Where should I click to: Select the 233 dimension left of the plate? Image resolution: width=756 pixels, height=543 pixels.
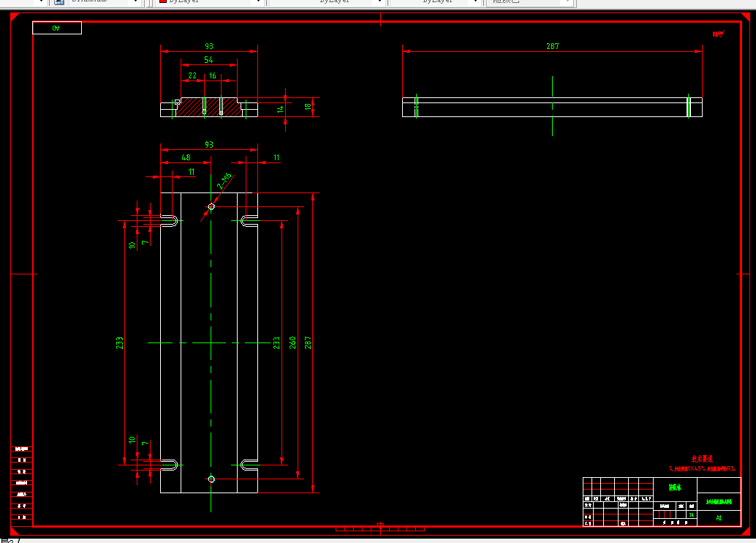(x=120, y=342)
